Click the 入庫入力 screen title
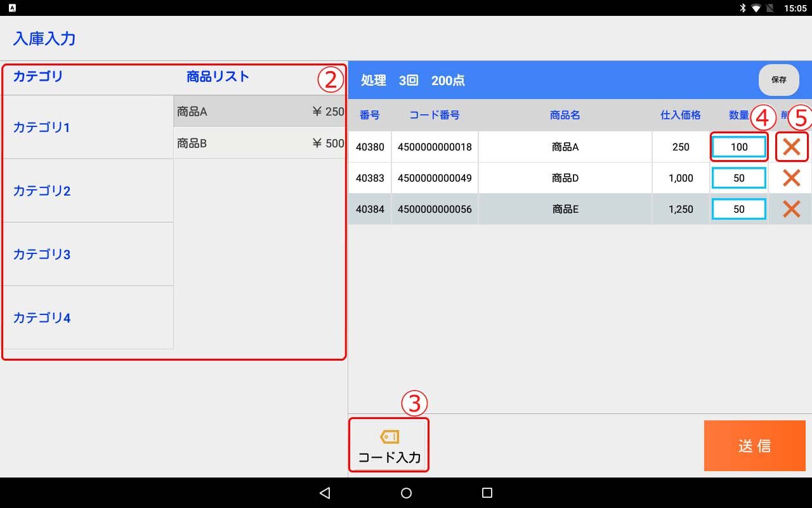Image resolution: width=812 pixels, height=508 pixels. [x=44, y=38]
